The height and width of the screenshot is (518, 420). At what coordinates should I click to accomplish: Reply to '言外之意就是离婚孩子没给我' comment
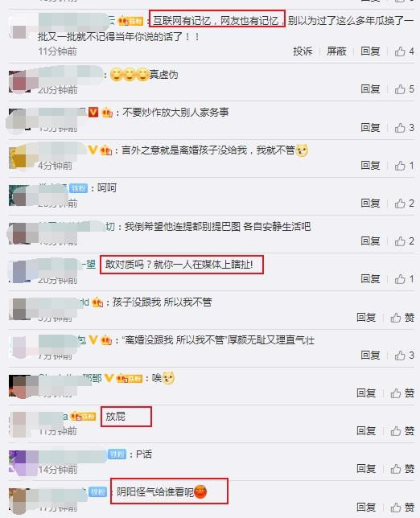click(x=370, y=166)
